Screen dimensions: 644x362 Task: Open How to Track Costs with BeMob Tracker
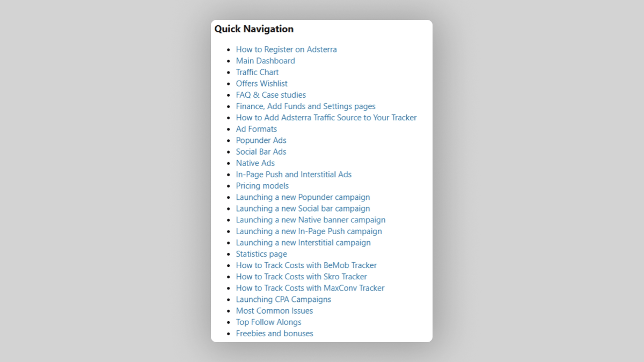tap(306, 265)
